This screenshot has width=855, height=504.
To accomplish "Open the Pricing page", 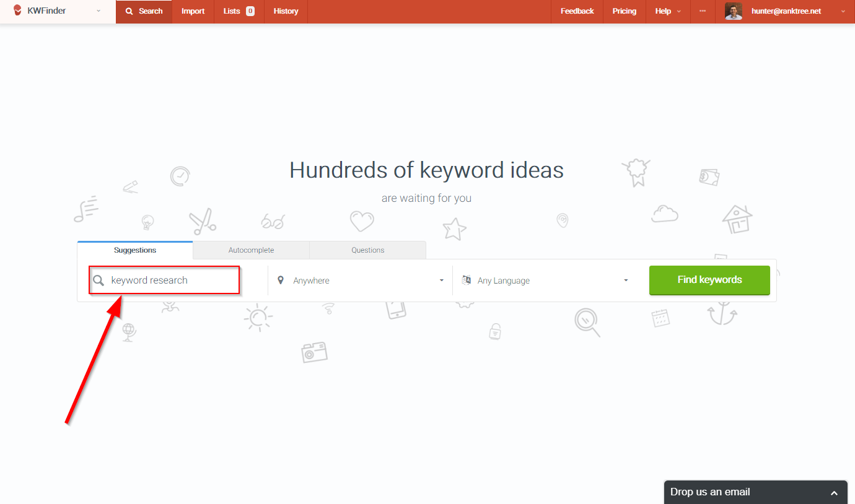I will click(x=624, y=11).
